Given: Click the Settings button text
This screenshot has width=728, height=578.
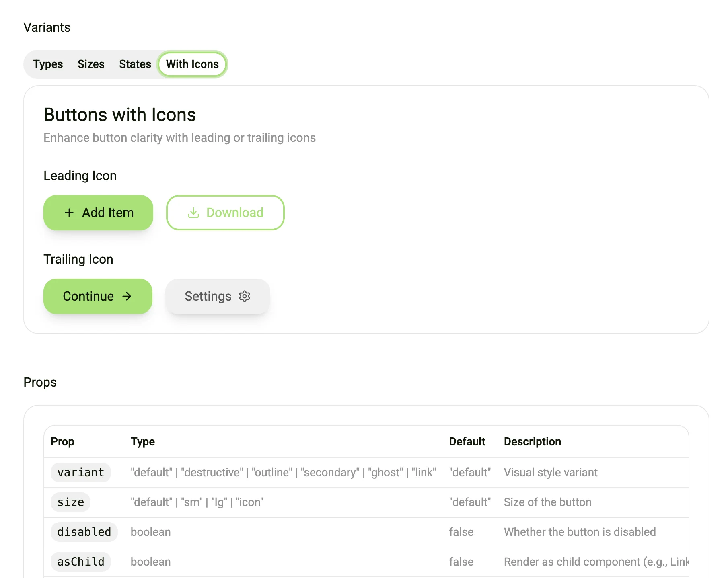Looking at the screenshot, I should tap(208, 296).
